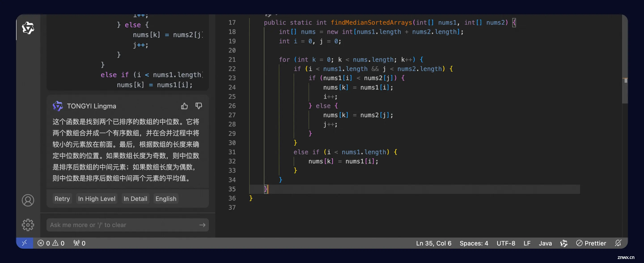Change the end of line sequence LF

tap(527, 243)
